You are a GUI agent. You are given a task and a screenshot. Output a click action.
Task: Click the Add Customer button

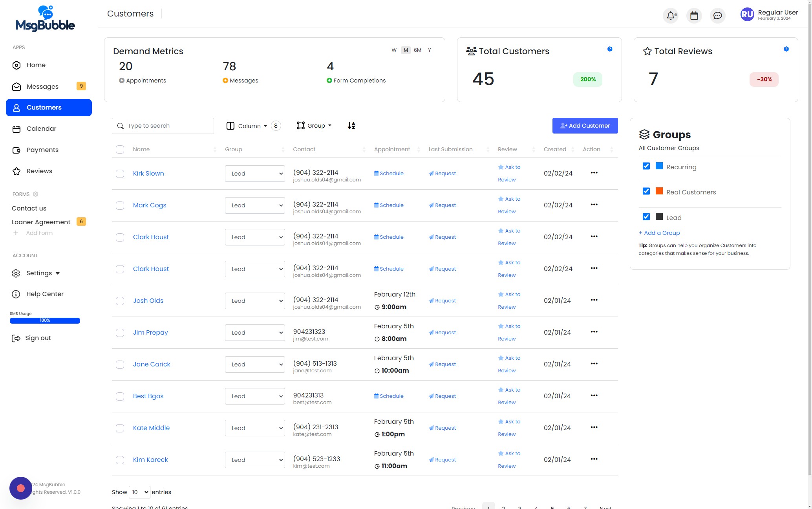pyautogui.click(x=585, y=126)
